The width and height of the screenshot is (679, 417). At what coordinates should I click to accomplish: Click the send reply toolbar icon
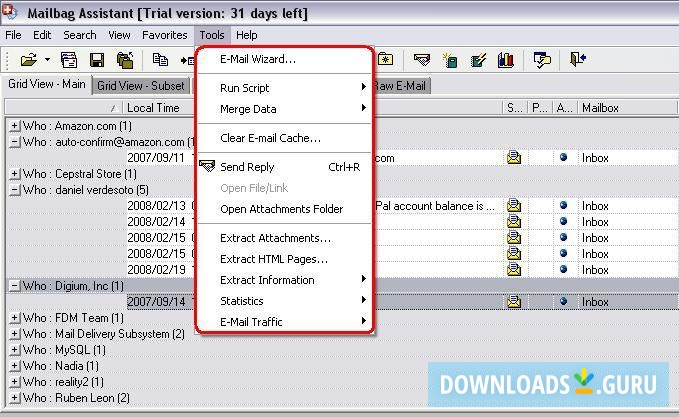click(x=422, y=59)
